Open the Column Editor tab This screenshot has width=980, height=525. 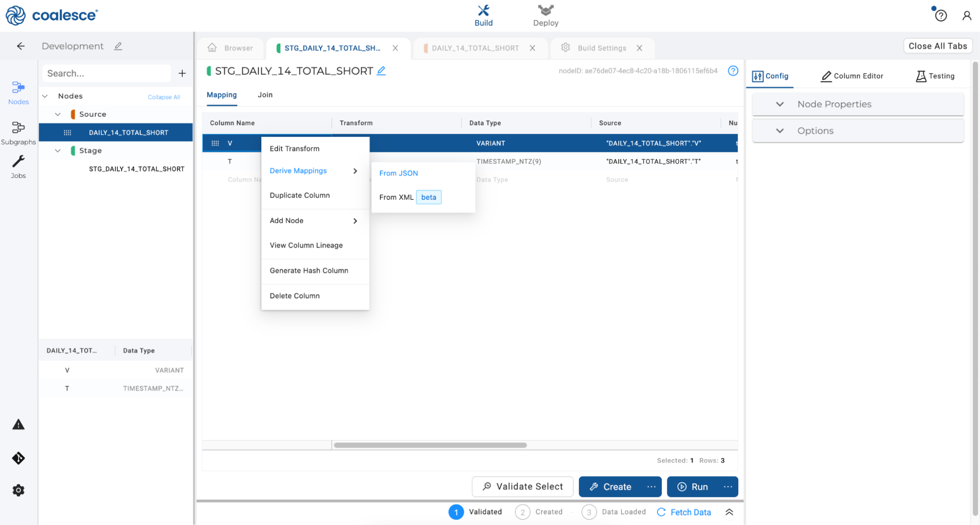point(852,76)
